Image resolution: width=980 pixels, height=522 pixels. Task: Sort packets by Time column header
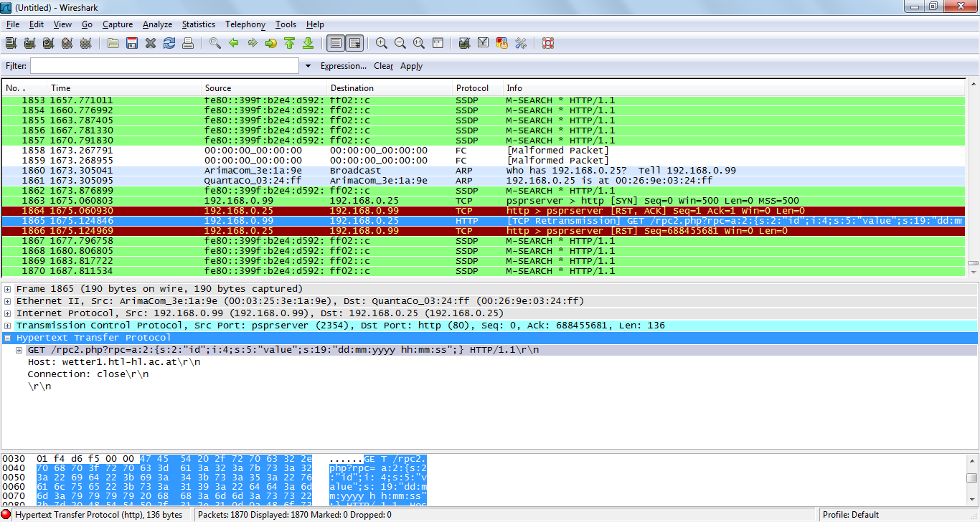click(x=124, y=88)
